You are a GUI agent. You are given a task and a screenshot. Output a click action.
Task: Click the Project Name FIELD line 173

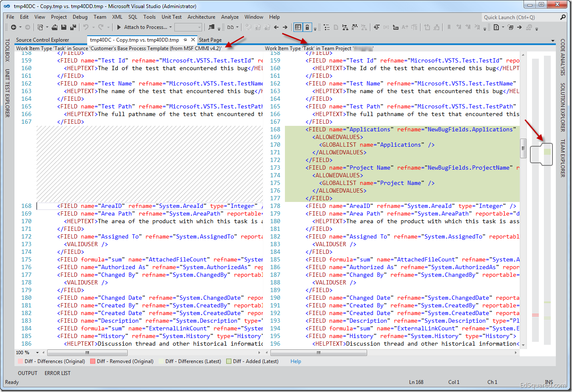pyautogui.click(x=412, y=168)
